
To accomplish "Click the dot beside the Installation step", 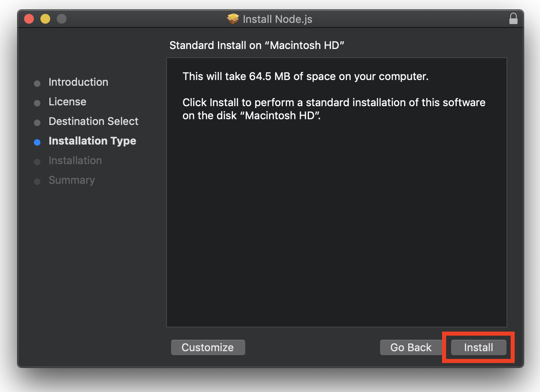I will coord(37,162).
